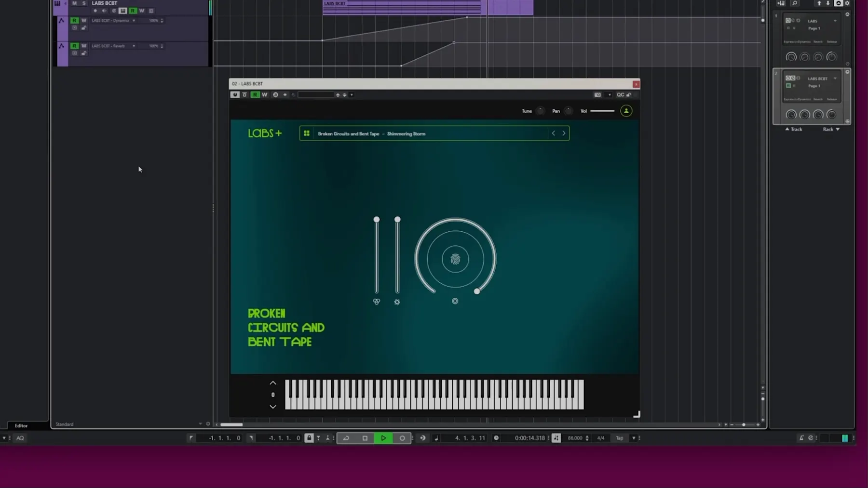The image size is (868, 488).
Task: Click the circular dial parameter selector icon
Action: 455,301
